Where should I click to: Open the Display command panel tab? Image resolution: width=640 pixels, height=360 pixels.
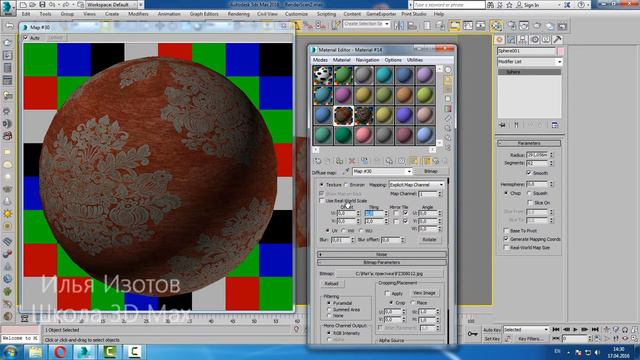point(546,40)
